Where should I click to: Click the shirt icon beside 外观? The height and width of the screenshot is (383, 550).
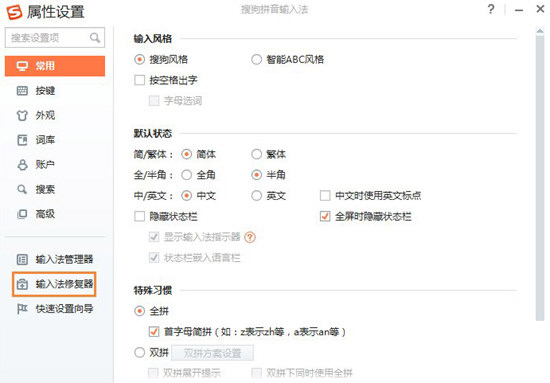22,115
